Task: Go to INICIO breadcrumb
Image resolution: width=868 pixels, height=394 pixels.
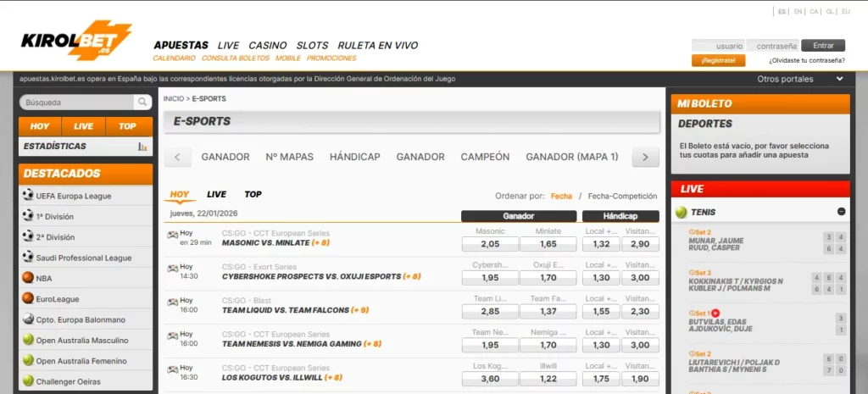Action: (x=173, y=98)
